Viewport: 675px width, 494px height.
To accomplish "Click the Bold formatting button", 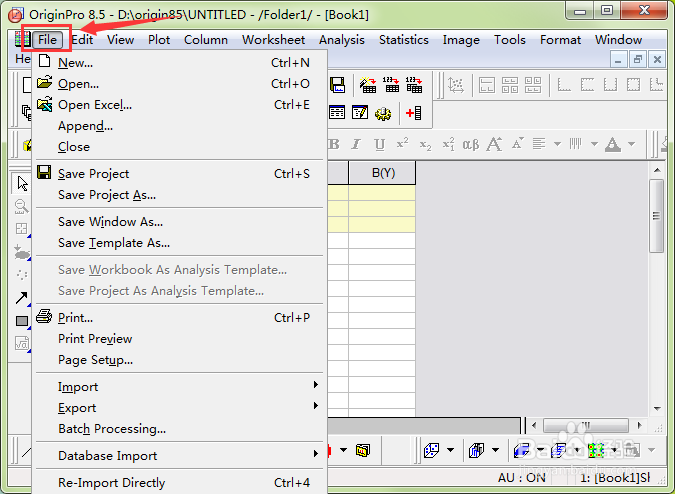I will point(334,144).
